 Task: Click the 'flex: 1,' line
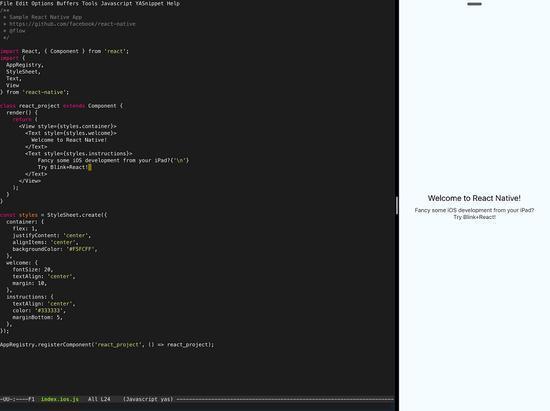point(25,229)
